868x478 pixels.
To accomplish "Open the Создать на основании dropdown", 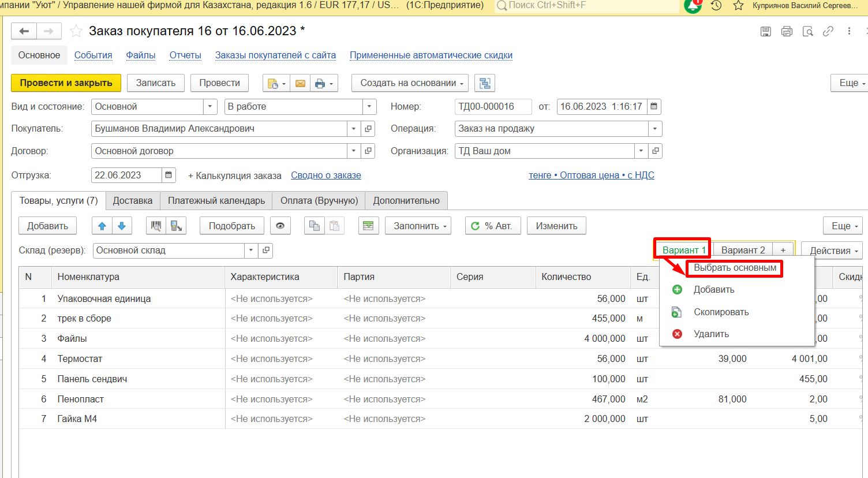I will [x=411, y=83].
